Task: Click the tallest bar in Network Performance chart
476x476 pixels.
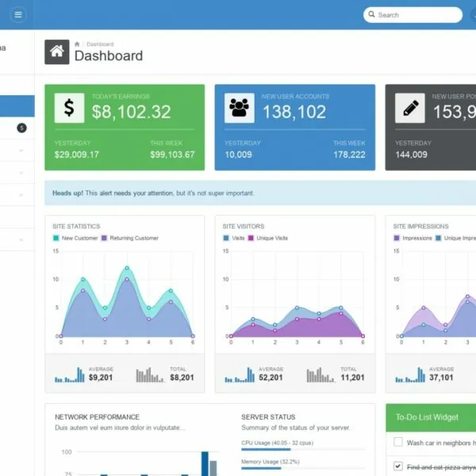Action: point(205,463)
